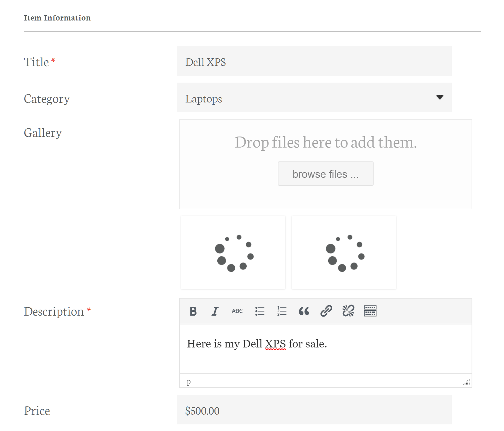Apply strikethrough formatting to text
The image size is (504, 431).
click(237, 311)
